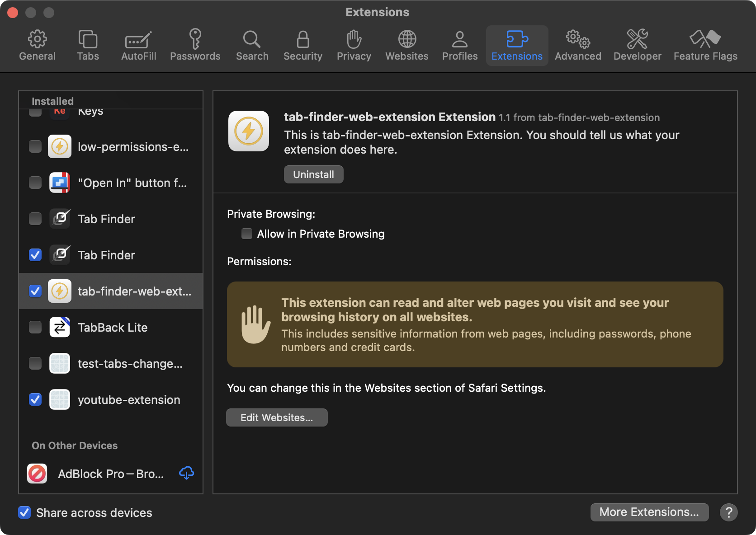Image resolution: width=756 pixels, height=535 pixels.
Task: Switch to the Profiles tab
Action: coord(459,45)
